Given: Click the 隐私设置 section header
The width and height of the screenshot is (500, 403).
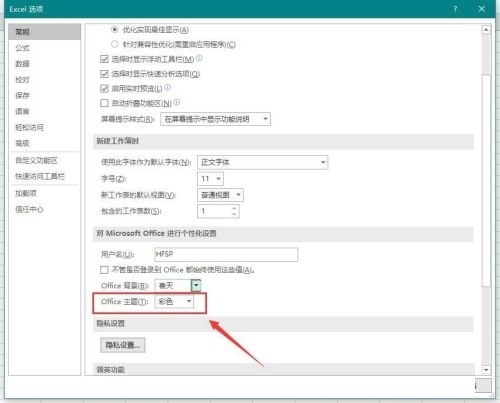Looking at the screenshot, I should [x=283, y=324].
